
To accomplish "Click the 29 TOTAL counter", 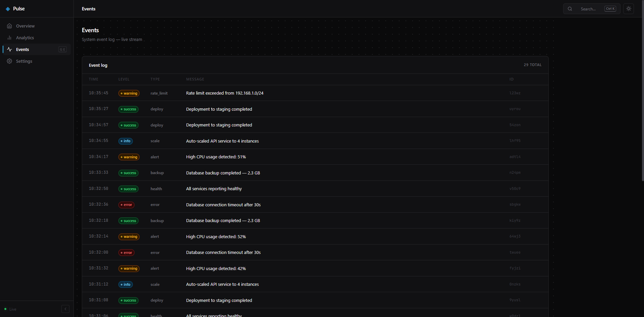I will pyautogui.click(x=533, y=65).
